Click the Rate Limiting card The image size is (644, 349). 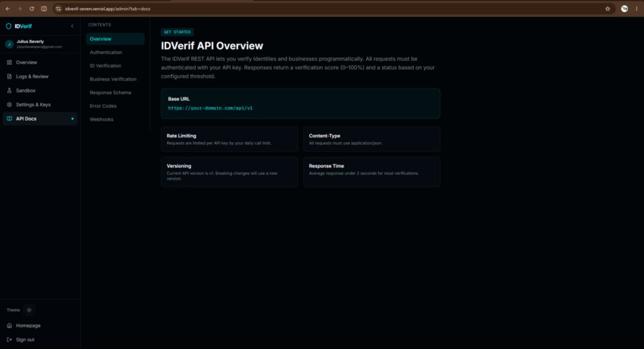(229, 139)
